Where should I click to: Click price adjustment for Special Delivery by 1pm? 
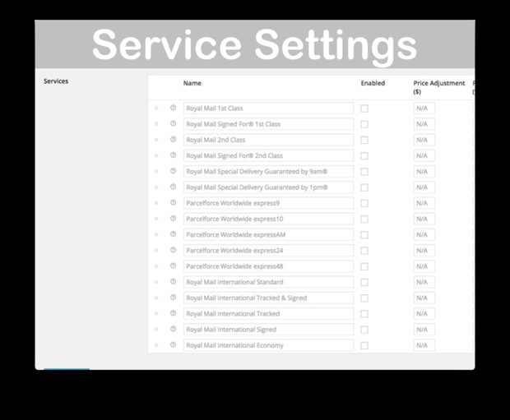(x=424, y=187)
